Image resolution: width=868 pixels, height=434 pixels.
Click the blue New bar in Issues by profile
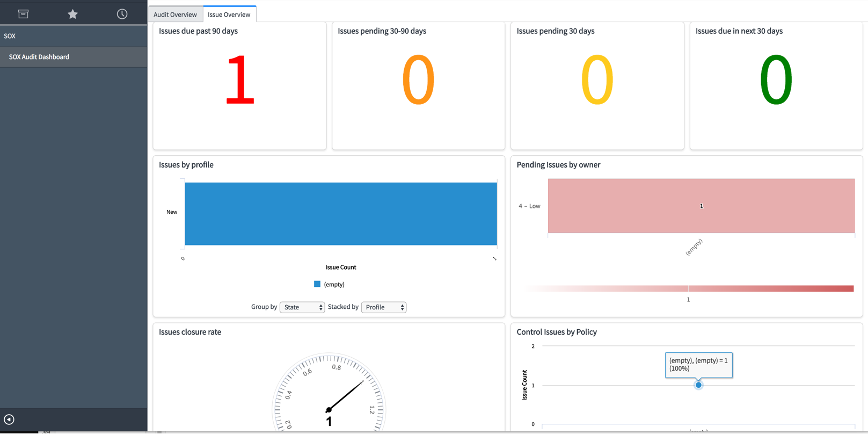(x=341, y=214)
